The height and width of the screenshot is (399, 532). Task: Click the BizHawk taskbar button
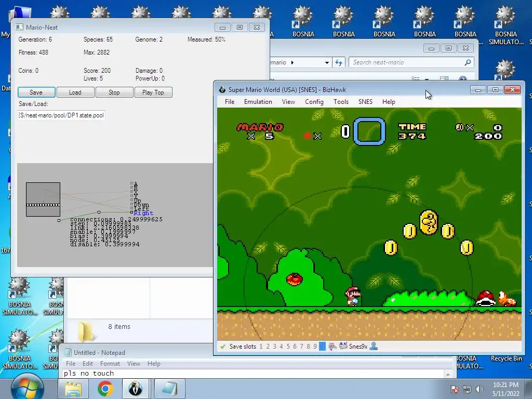tap(135, 389)
